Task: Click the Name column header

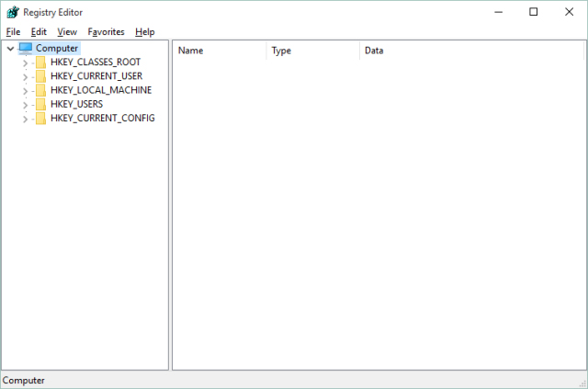Action: [x=220, y=51]
